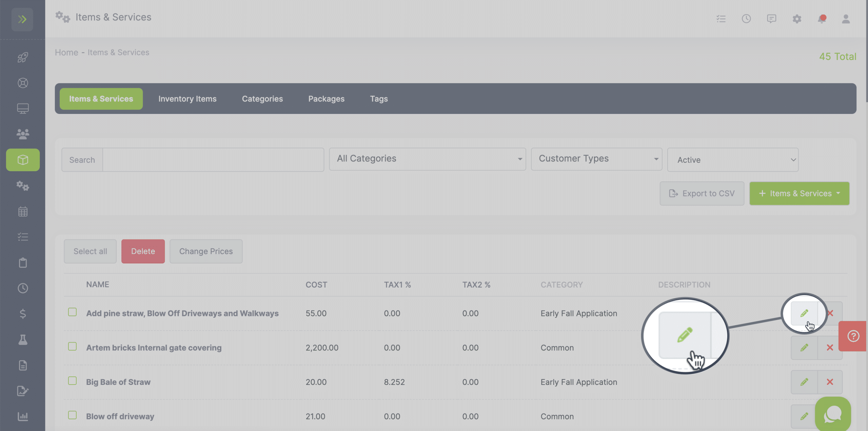Edit the Artem bricks Internal gate covering item
Image resolution: width=868 pixels, height=431 pixels.
click(x=804, y=348)
